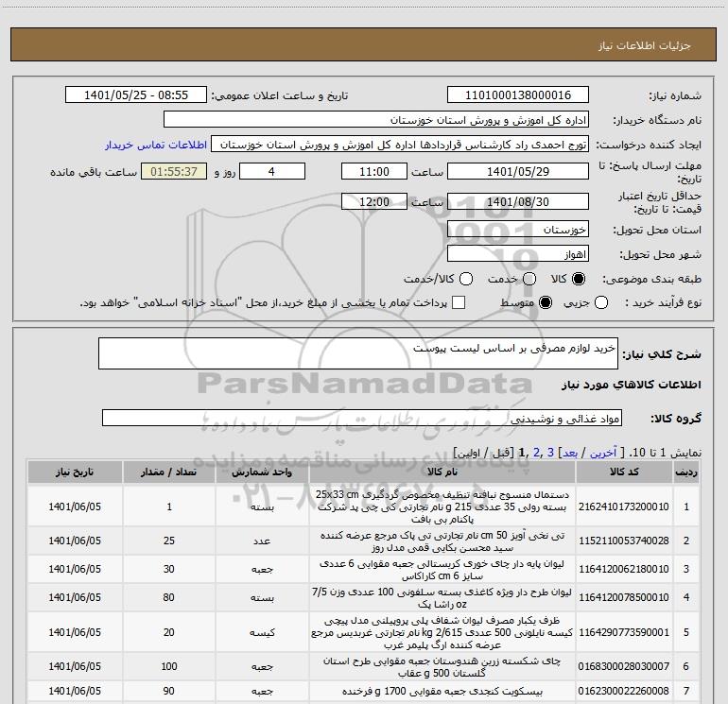Click the ردیف column header
The width and height of the screenshot is (728, 704).
686,472
